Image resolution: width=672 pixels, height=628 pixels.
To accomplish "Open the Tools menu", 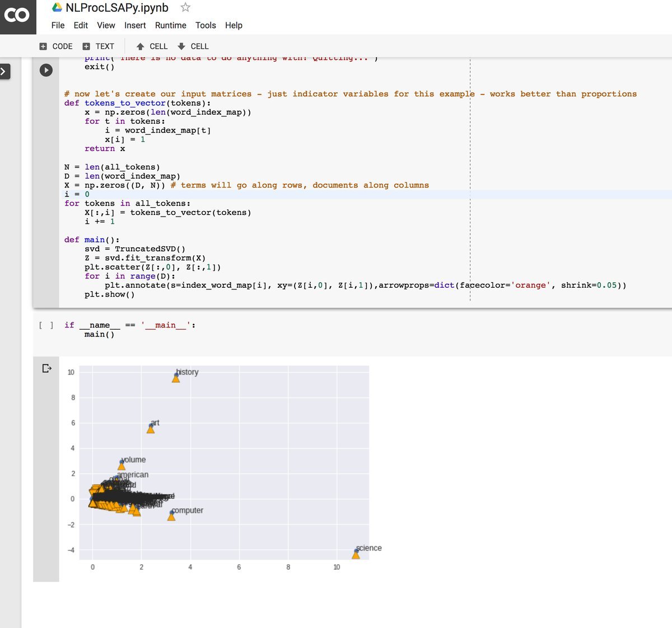I will 206,25.
